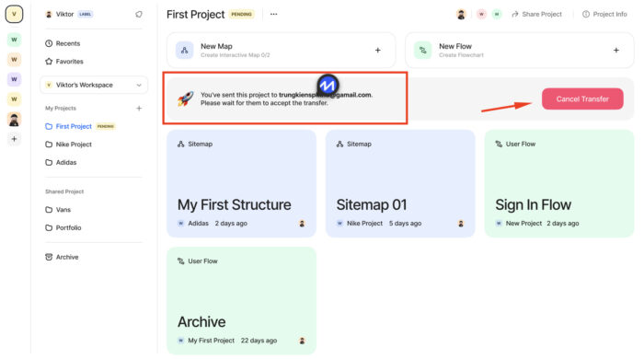Screen dimensions: 644x359
Task: Click the icon right of Viktor's name
Action: (139, 14)
